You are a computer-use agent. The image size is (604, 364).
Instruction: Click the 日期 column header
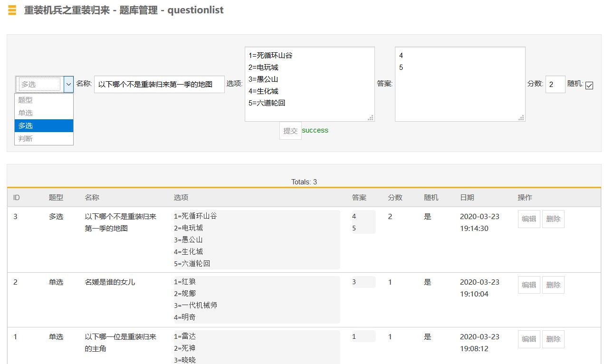click(x=467, y=197)
